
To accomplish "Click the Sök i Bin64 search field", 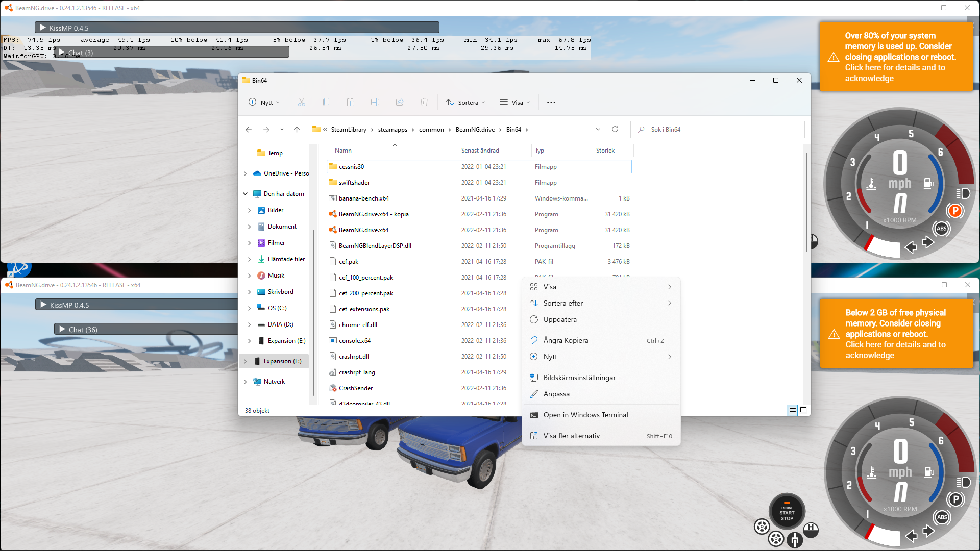I will click(718, 130).
